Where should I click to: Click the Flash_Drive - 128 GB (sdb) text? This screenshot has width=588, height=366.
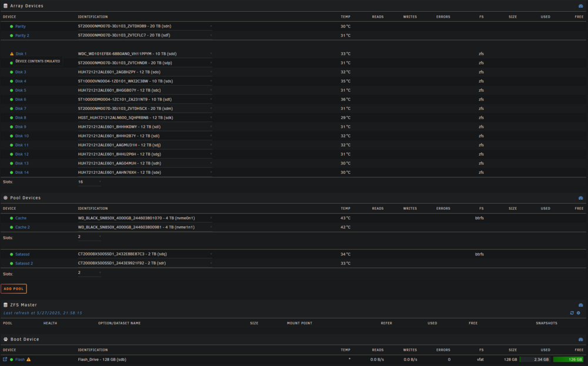[x=102, y=360]
